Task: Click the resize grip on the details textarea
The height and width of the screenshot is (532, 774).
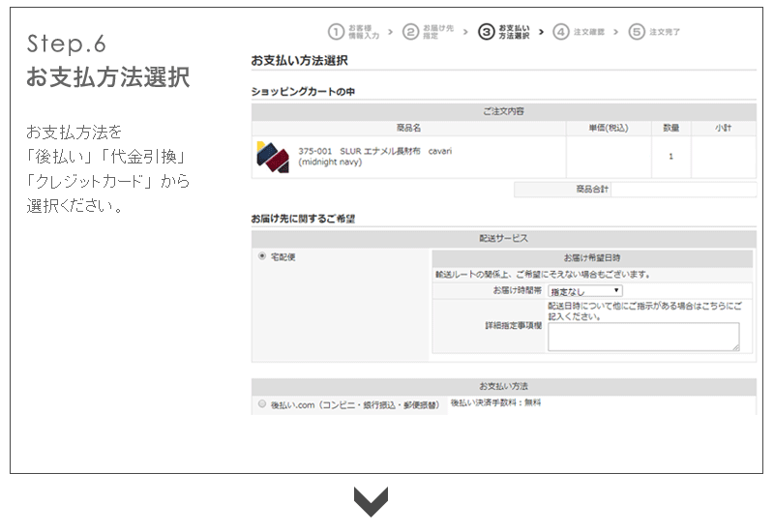Action: (x=735, y=346)
